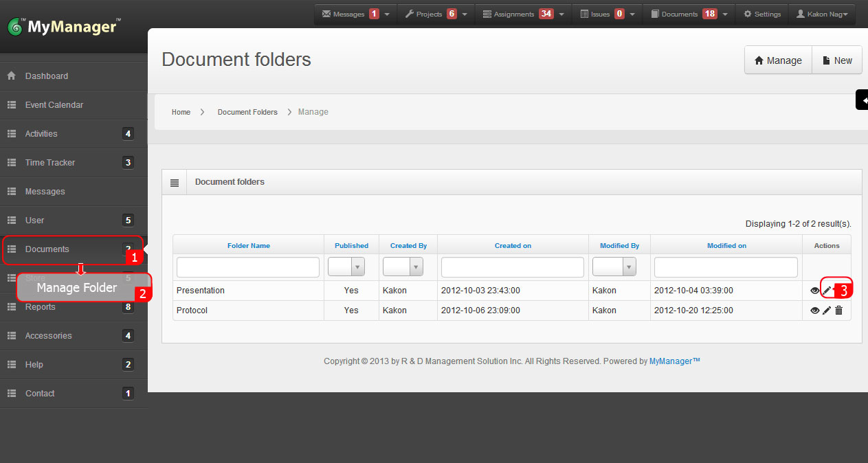Click the grid menu icon on the Document folders panel
This screenshot has height=463, width=868.
click(x=174, y=181)
